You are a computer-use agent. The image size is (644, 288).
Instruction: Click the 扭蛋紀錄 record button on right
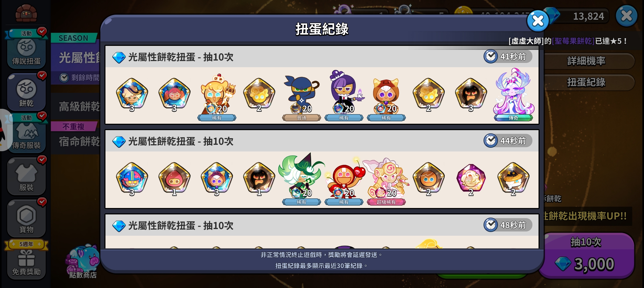point(586,82)
